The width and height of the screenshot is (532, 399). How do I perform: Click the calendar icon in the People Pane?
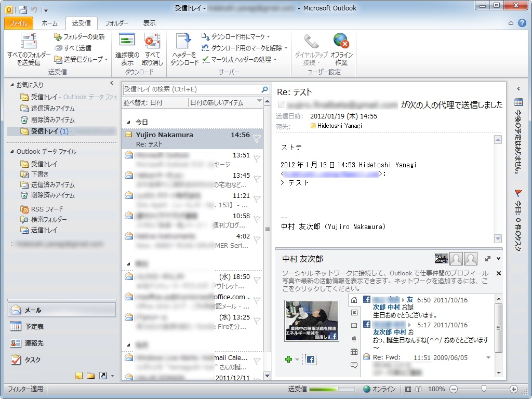tap(354, 351)
